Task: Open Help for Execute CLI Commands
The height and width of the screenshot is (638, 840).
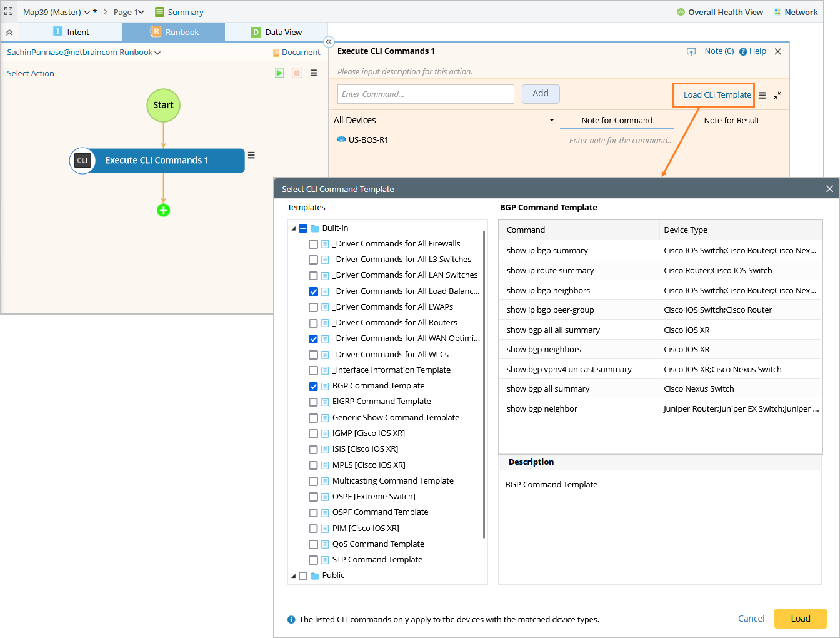Action: point(752,51)
